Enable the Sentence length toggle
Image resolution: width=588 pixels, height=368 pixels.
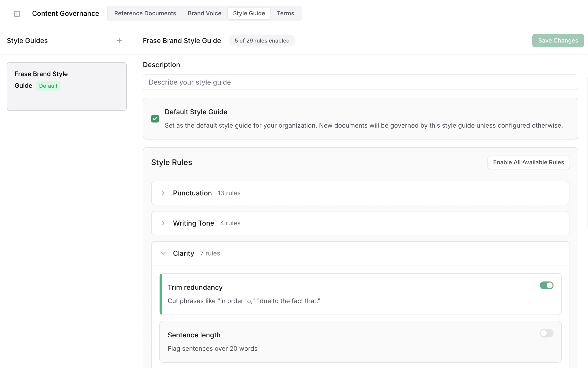click(x=546, y=333)
